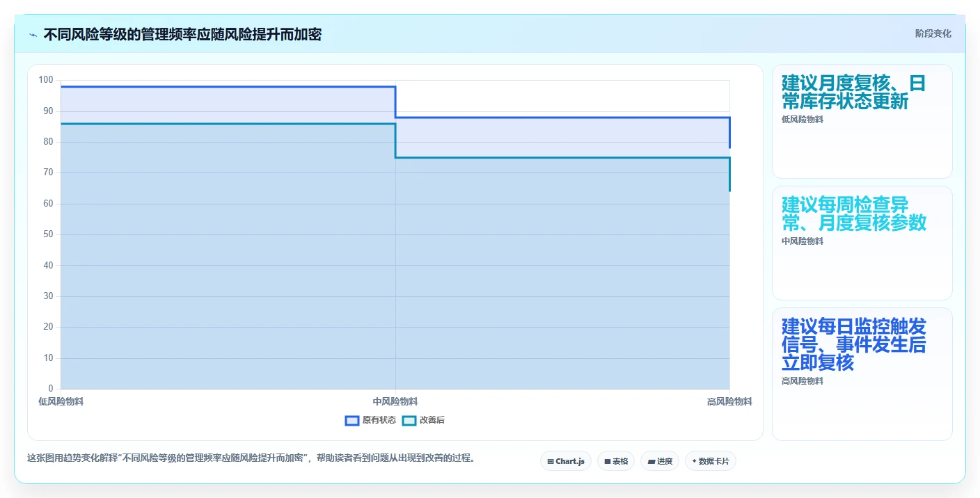Open the 建议每日监控触发信号 high-risk card
The width and height of the screenshot is (980, 498).
pyautogui.click(x=862, y=374)
